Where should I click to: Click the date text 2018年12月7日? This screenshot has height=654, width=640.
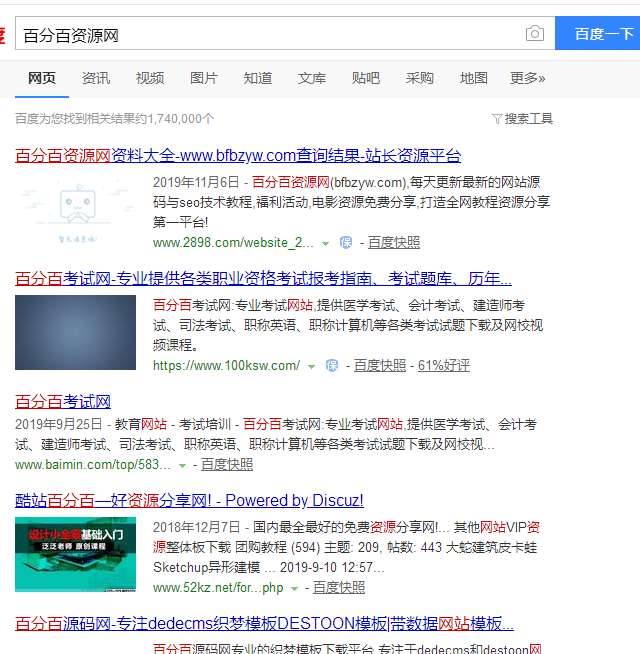(x=197, y=527)
